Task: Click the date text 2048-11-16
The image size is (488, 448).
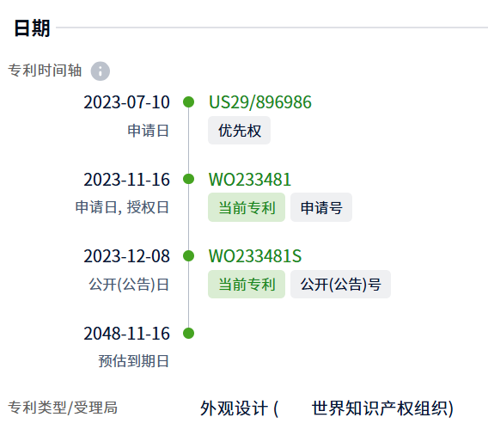Action: pyautogui.click(x=126, y=334)
